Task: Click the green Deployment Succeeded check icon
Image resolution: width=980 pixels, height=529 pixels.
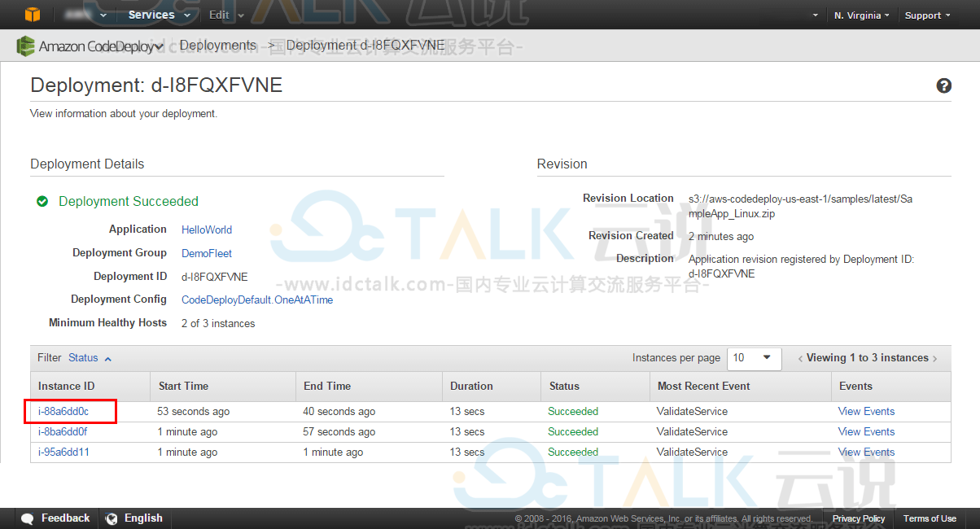Action: coord(42,201)
